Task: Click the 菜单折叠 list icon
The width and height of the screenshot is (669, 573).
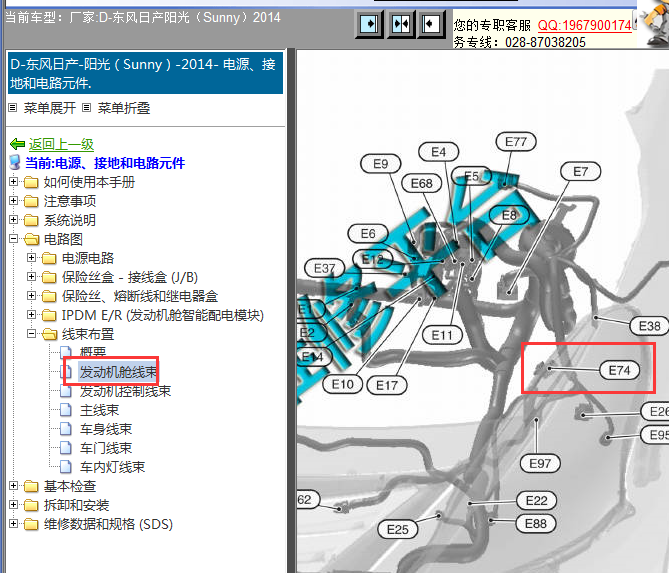Action: [x=87, y=108]
